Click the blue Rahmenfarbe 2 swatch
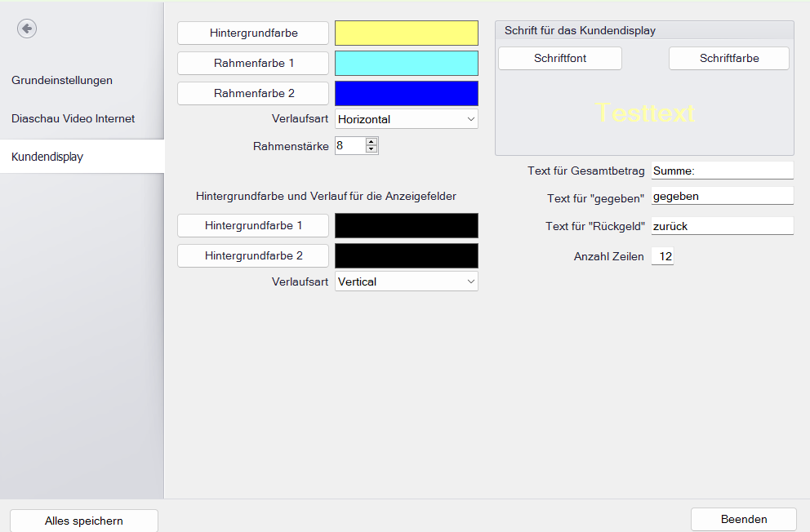Screen dimensions: 810x532 [406, 93]
